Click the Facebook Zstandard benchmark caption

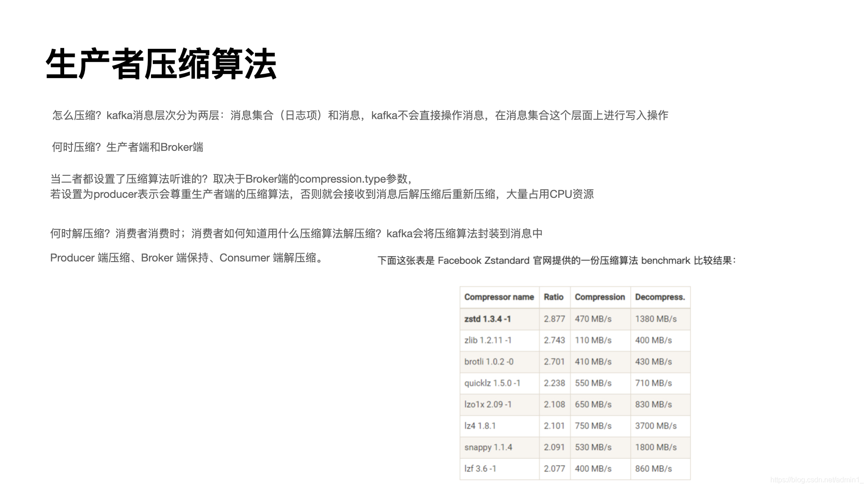coord(557,261)
